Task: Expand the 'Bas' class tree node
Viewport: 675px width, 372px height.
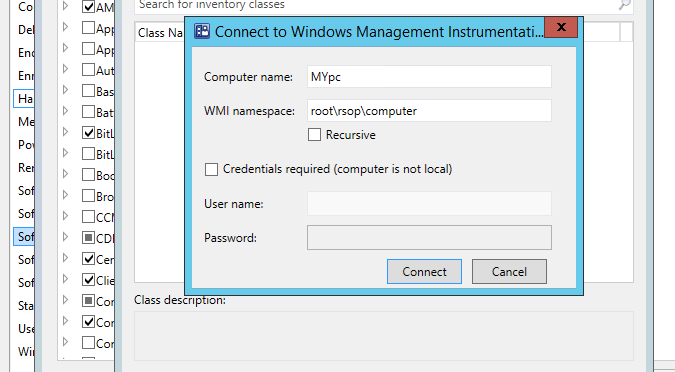Action: pyautogui.click(x=65, y=90)
